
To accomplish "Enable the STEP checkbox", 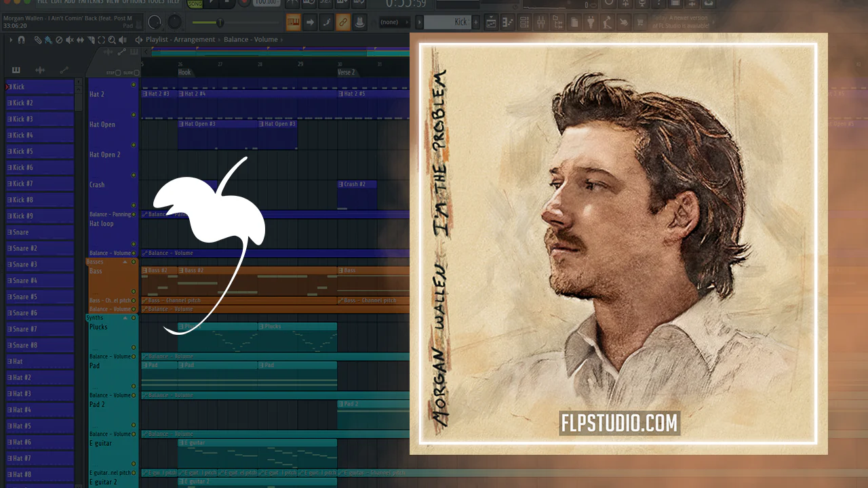I will click(x=118, y=73).
